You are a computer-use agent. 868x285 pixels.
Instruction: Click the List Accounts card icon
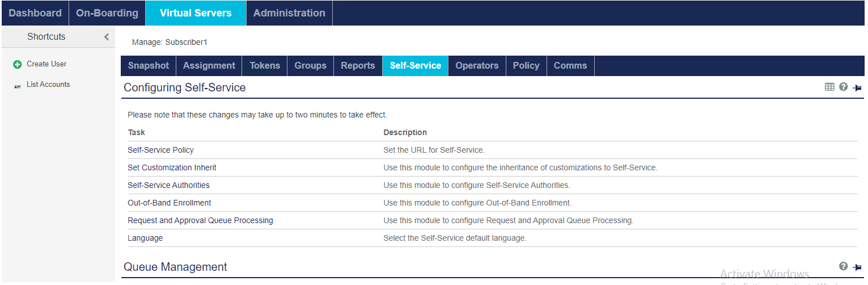coord(17,85)
